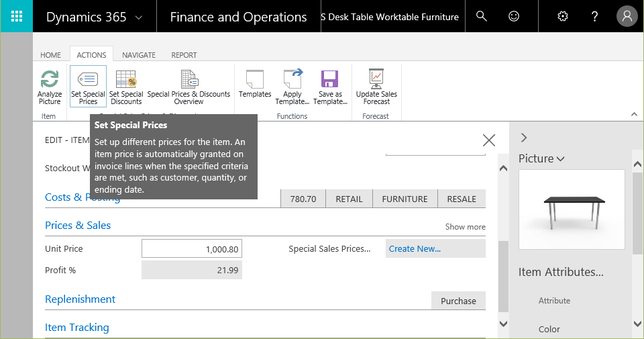Click the Profit % value field

click(192, 271)
